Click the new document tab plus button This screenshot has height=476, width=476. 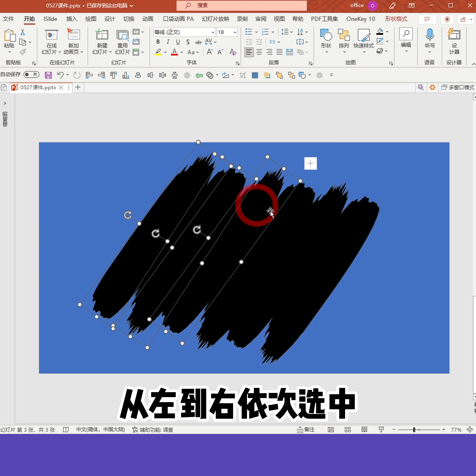pyautogui.click(x=78, y=87)
